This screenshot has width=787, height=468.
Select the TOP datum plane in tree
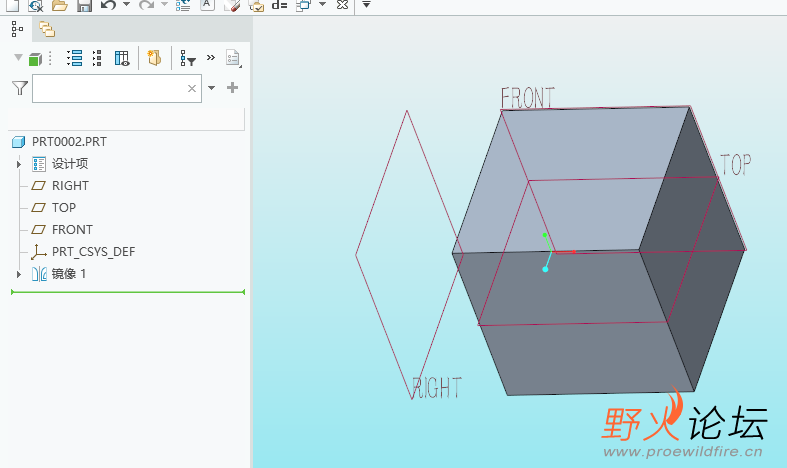[x=63, y=208]
